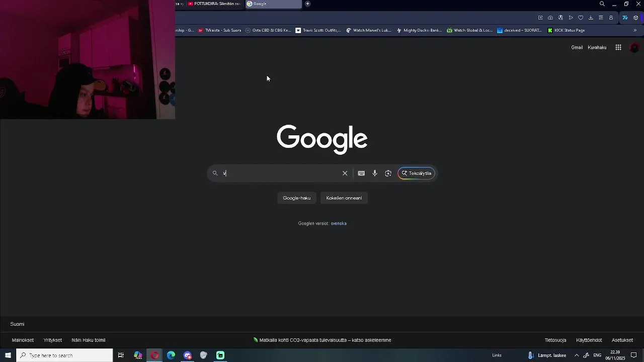644x362 pixels.
Task: Open the Gmail link
Action: tap(577, 47)
